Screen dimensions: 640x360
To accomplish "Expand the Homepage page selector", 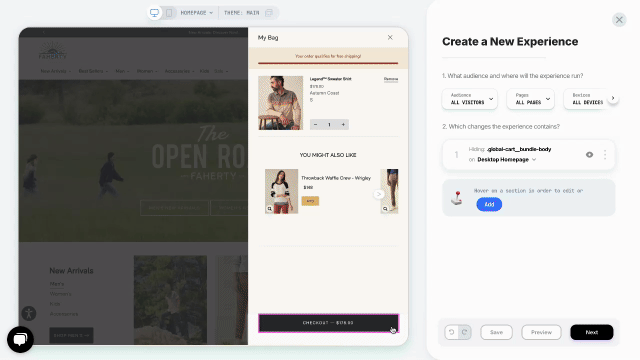I will click(x=197, y=13).
